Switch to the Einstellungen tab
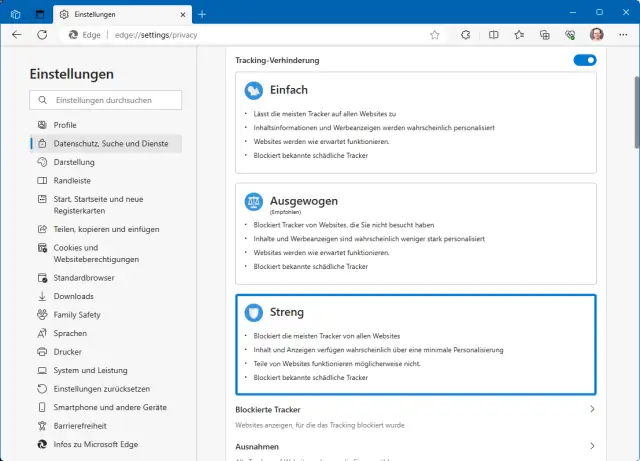The image size is (640, 461). pyautogui.click(x=115, y=14)
